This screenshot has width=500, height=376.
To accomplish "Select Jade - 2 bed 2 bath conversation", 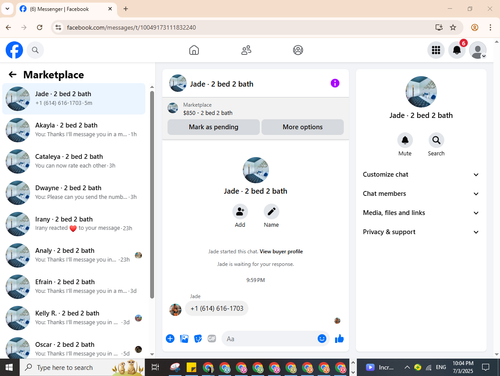I will click(74, 99).
